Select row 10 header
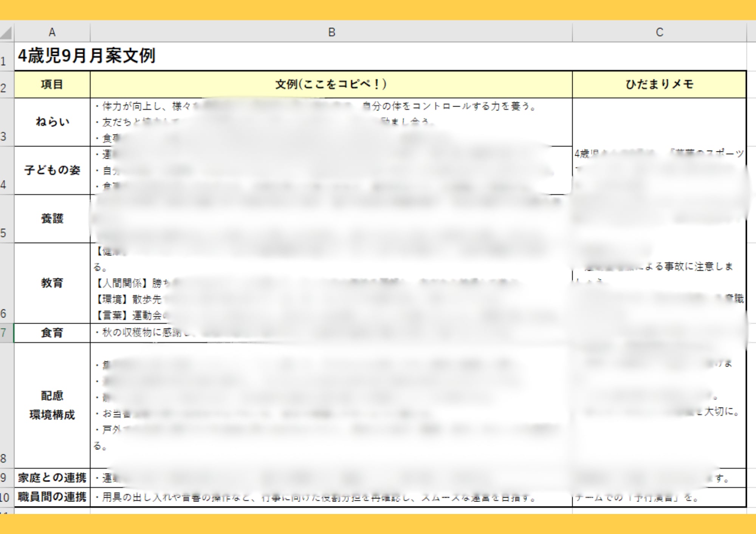 (x=6, y=497)
